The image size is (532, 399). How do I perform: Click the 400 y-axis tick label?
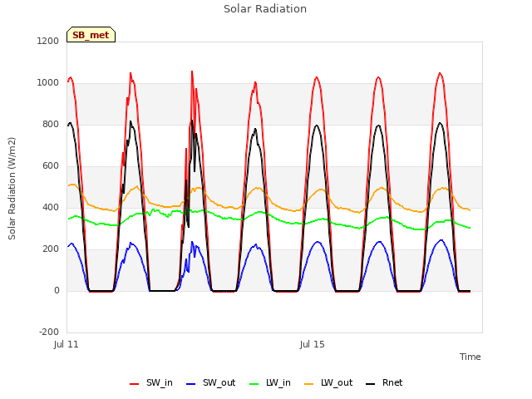[51, 207]
